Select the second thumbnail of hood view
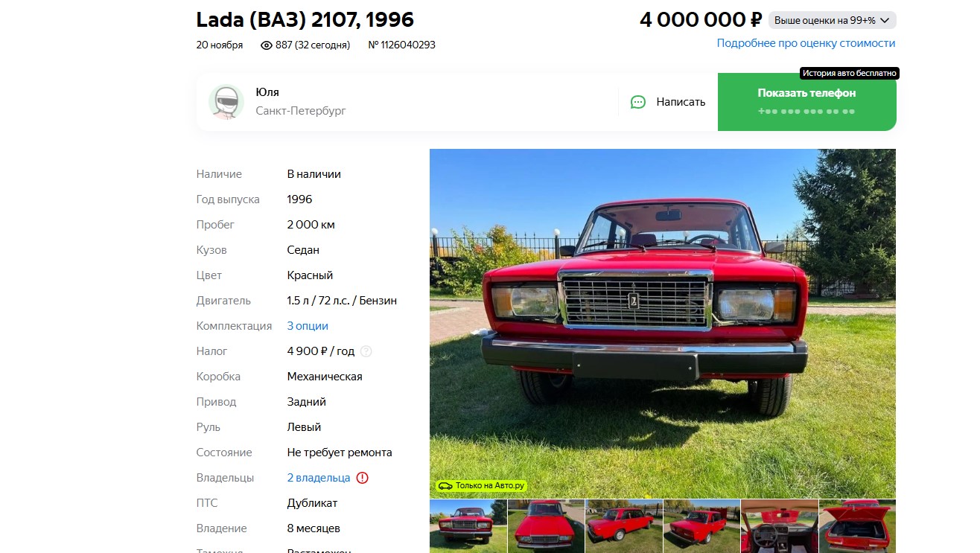The image size is (980, 553). tap(546, 526)
